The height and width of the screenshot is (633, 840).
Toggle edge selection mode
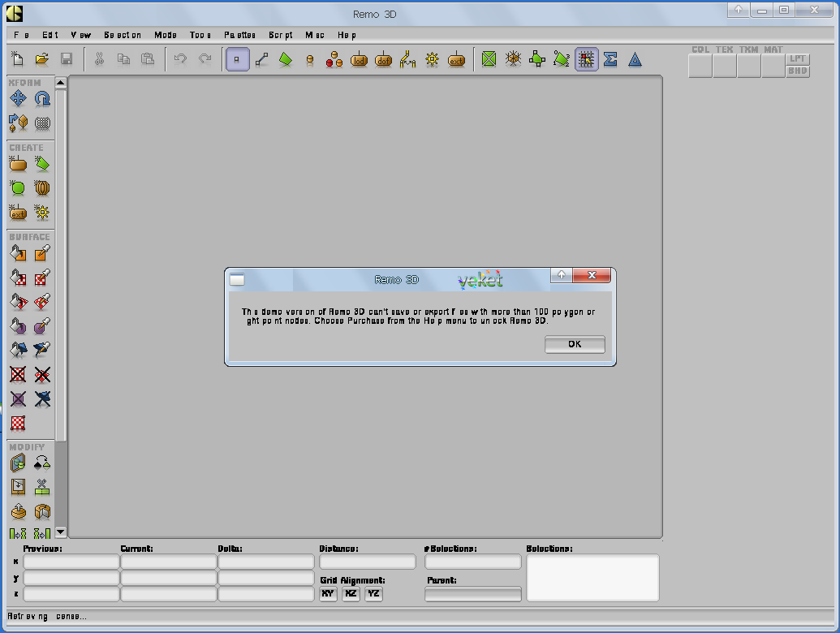261,59
